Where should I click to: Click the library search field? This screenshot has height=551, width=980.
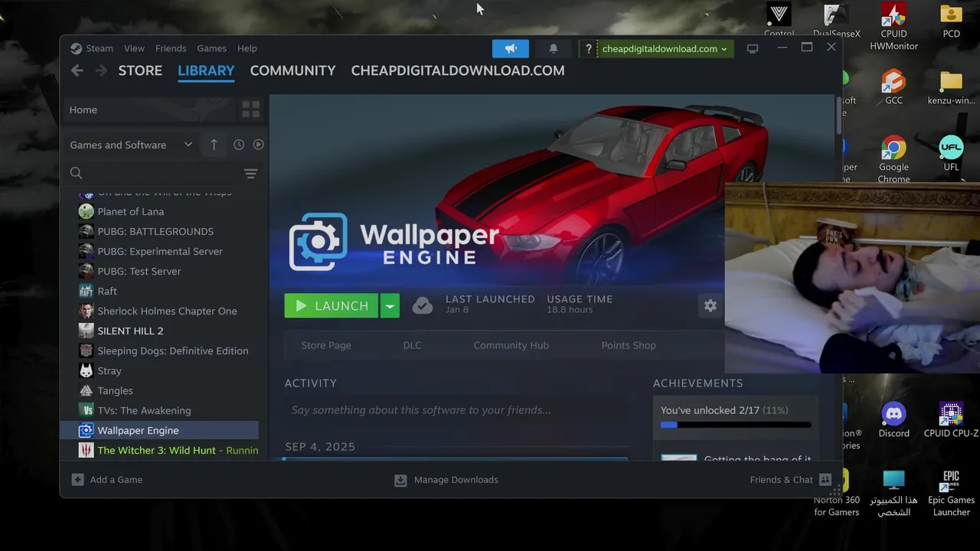coord(152,174)
